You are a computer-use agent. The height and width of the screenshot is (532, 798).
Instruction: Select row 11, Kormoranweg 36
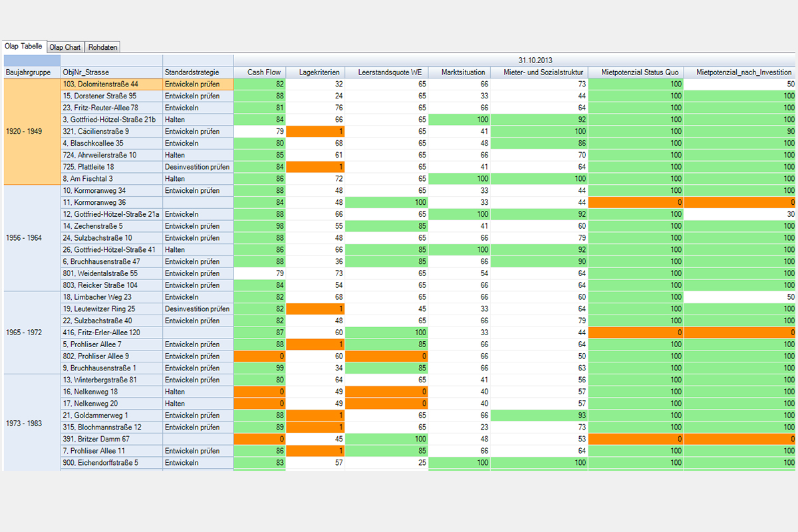pyautogui.click(x=112, y=202)
